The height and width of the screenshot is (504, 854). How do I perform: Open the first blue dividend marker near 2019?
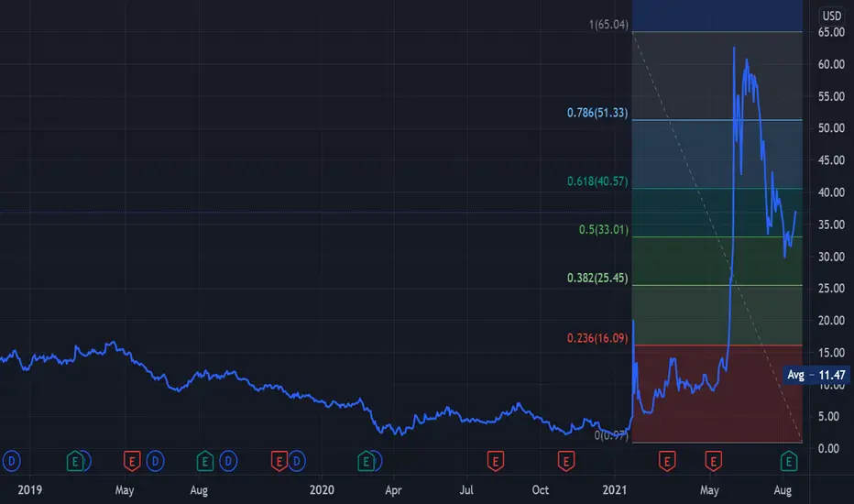click(x=11, y=462)
